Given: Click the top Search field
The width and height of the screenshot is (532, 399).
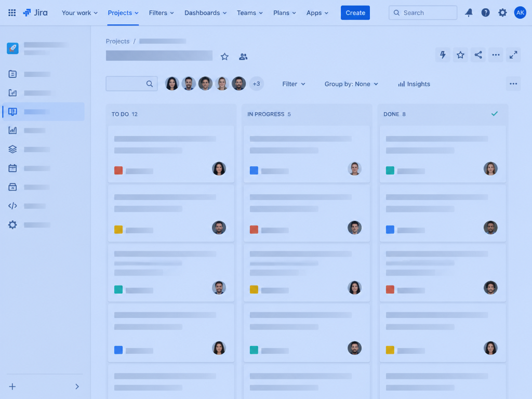Looking at the screenshot, I should coord(423,13).
